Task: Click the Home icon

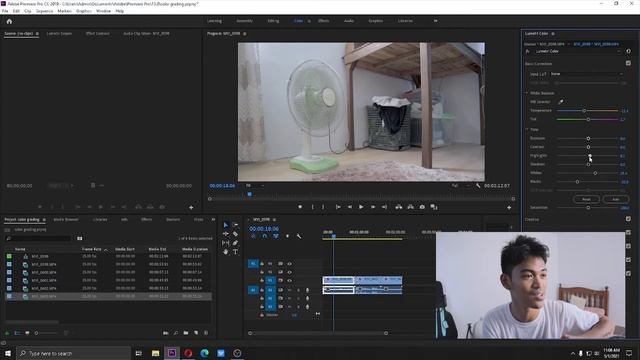Action: click(9, 21)
